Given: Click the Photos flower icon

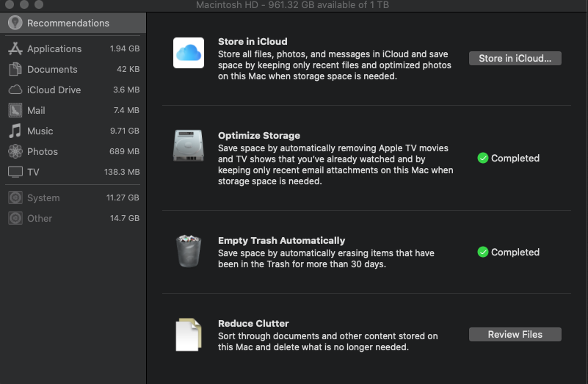Looking at the screenshot, I should pyautogui.click(x=15, y=151).
